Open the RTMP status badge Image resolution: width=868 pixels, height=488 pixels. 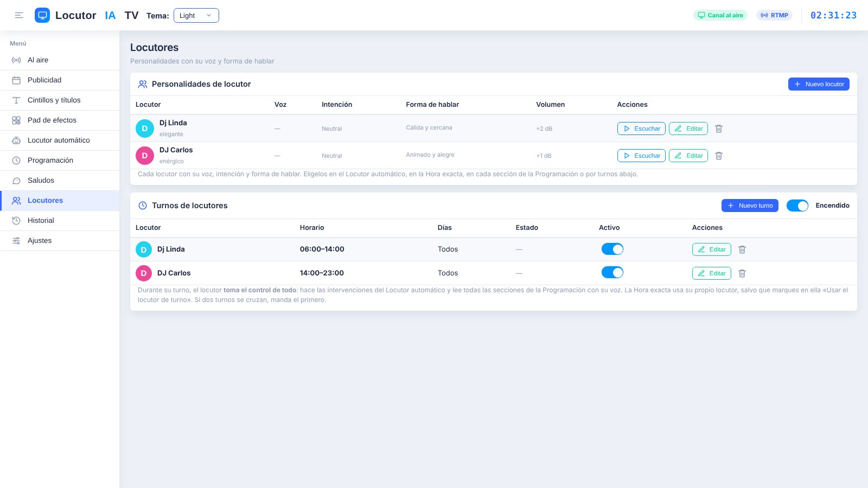click(774, 15)
